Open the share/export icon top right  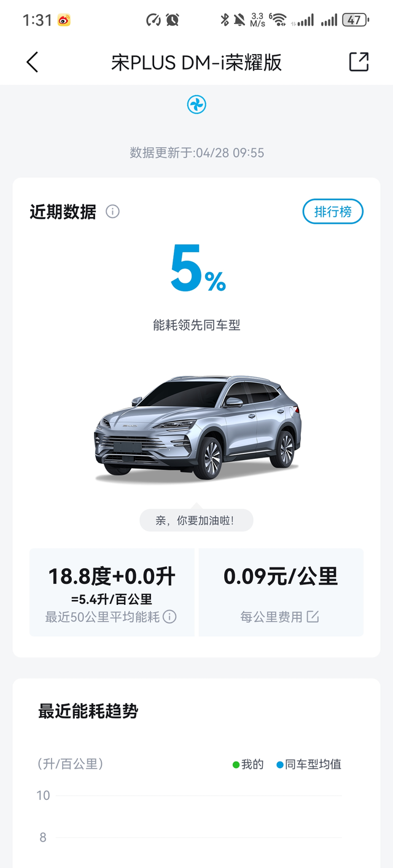[359, 62]
